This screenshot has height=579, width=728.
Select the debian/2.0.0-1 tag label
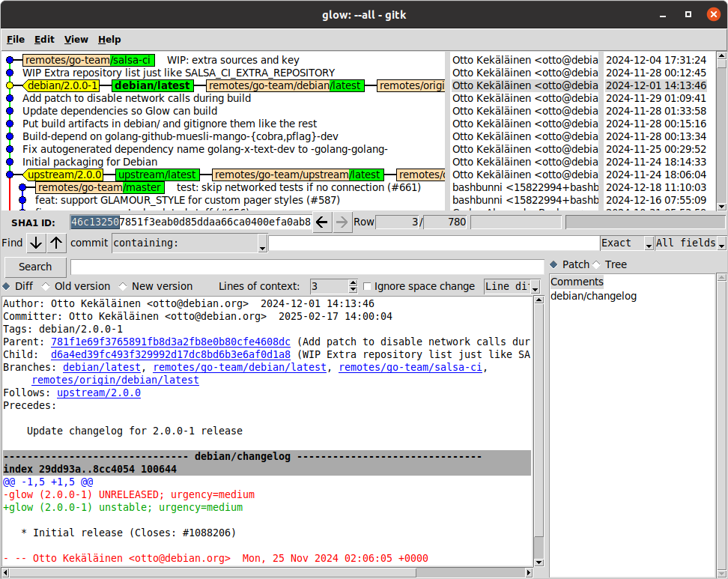click(61, 86)
